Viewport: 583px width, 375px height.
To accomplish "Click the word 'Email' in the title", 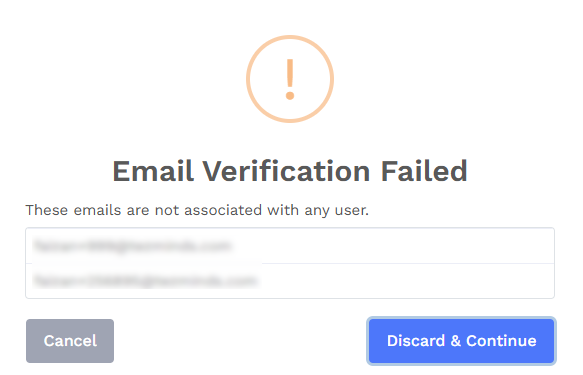I will pyautogui.click(x=153, y=171).
